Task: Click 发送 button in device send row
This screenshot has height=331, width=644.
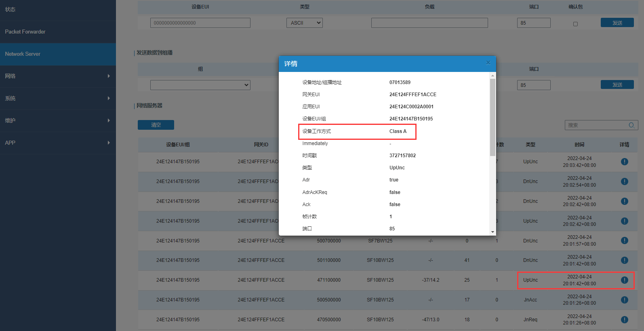Action: pos(617,23)
